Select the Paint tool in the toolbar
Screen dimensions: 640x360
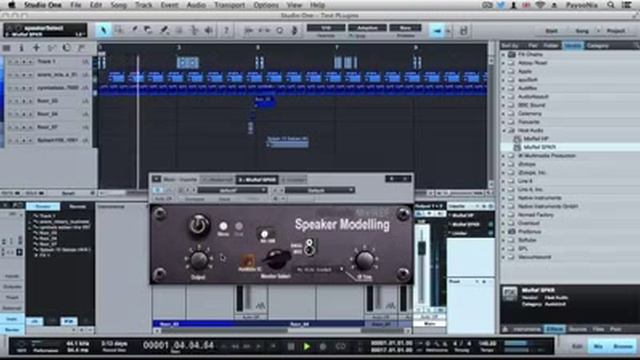tap(164, 30)
